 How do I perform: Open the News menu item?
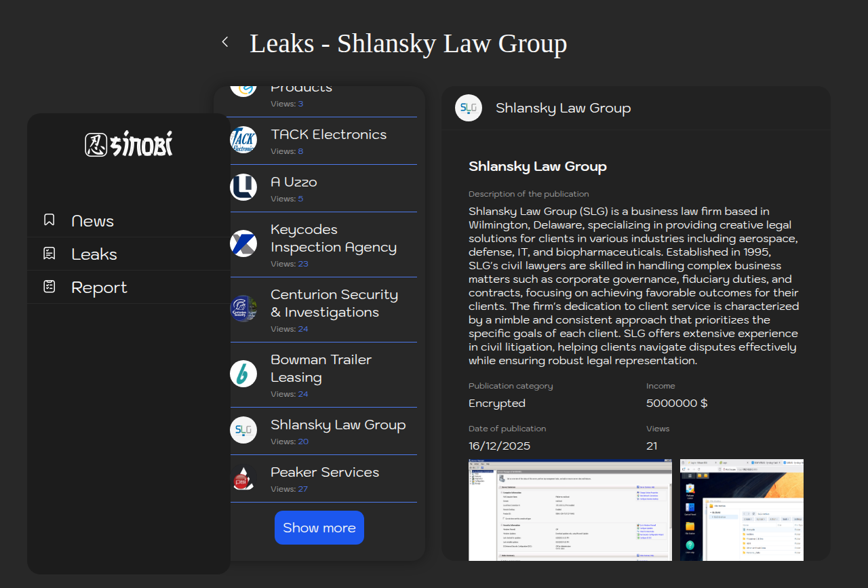tap(93, 221)
